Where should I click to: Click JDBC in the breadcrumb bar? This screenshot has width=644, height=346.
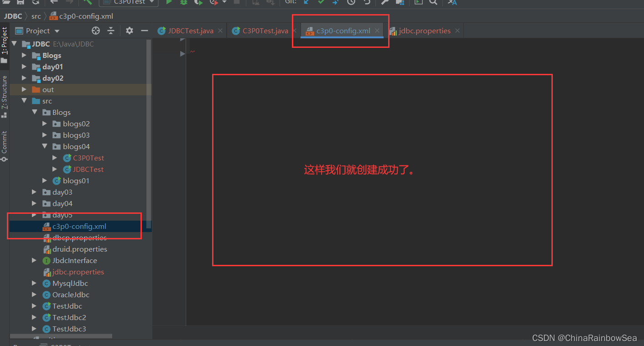click(13, 16)
